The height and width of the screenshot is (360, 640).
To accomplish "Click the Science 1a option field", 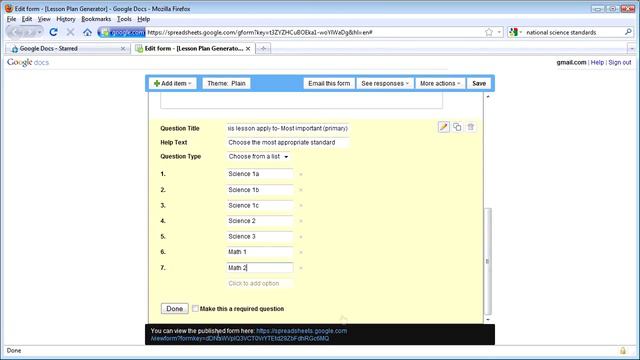I will 260,174.
